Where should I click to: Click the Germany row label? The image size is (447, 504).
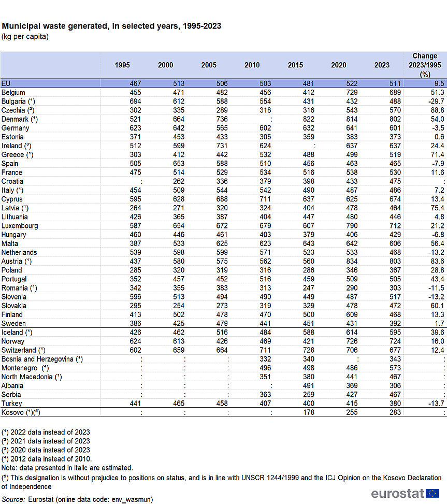[16, 128]
